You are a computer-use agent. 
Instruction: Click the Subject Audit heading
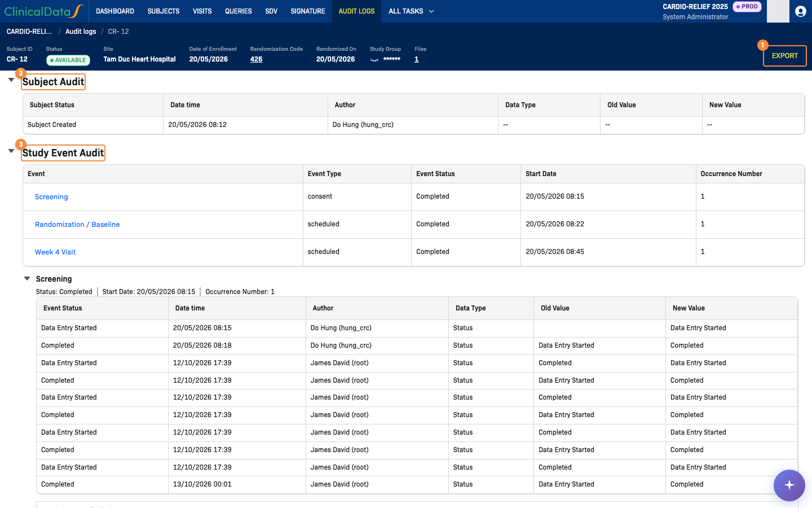(x=54, y=82)
